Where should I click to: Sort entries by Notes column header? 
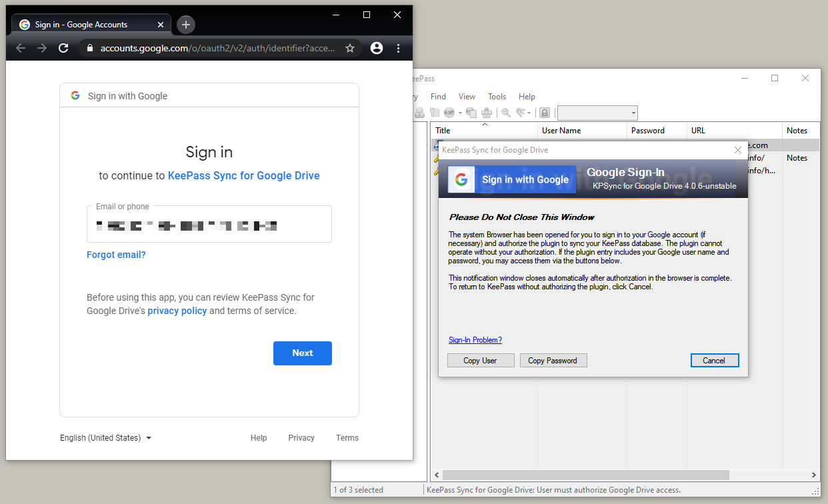pyautogui.click(x=801, y=131)
